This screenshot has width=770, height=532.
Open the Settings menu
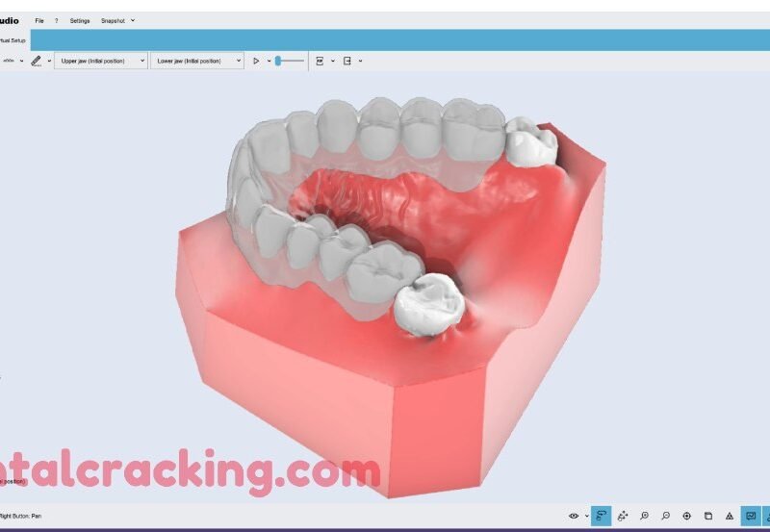(80, 20)
